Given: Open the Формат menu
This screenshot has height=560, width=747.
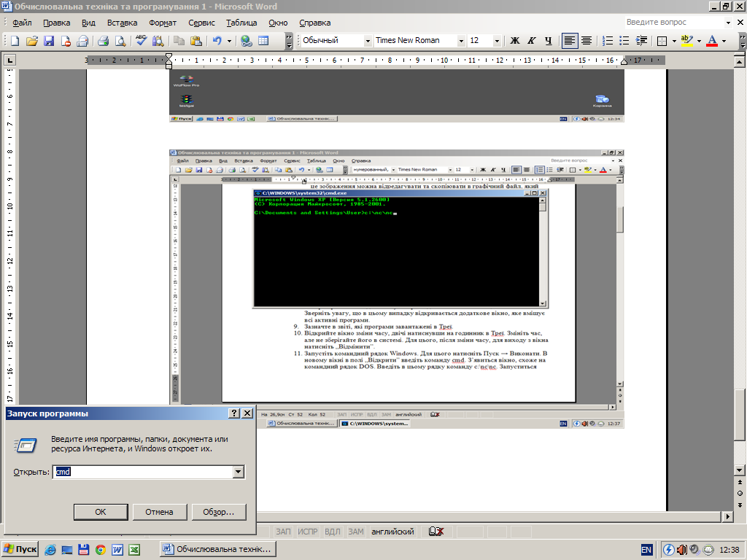Looking at the screenshot, I should click(x=163, y=23).
